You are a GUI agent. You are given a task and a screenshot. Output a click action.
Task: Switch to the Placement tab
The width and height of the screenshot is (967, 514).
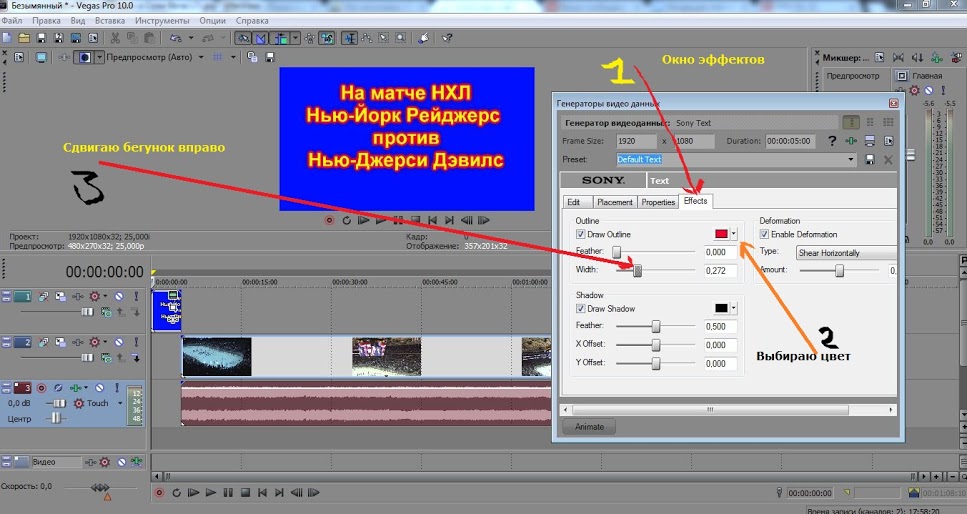pyautogui.click(x=614, y=202)
